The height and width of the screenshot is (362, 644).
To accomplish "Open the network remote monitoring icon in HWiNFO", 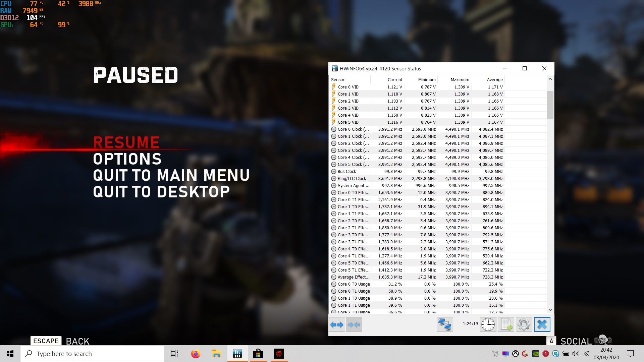I will [445, 324].
